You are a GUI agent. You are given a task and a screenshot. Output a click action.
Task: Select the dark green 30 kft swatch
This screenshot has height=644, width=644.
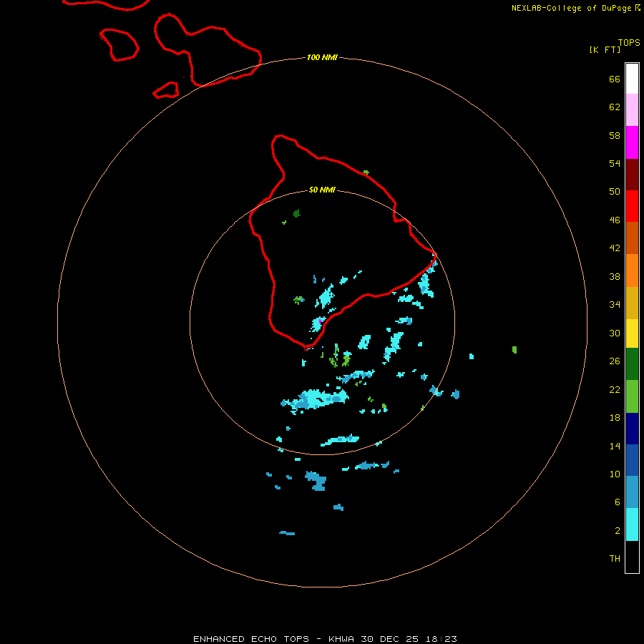click(632, 364)
